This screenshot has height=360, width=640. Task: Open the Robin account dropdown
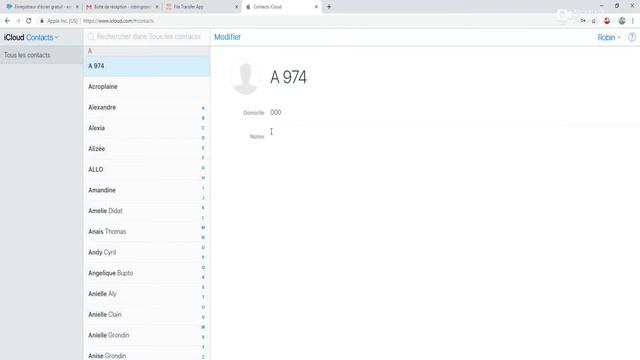[x=609, y=38]
